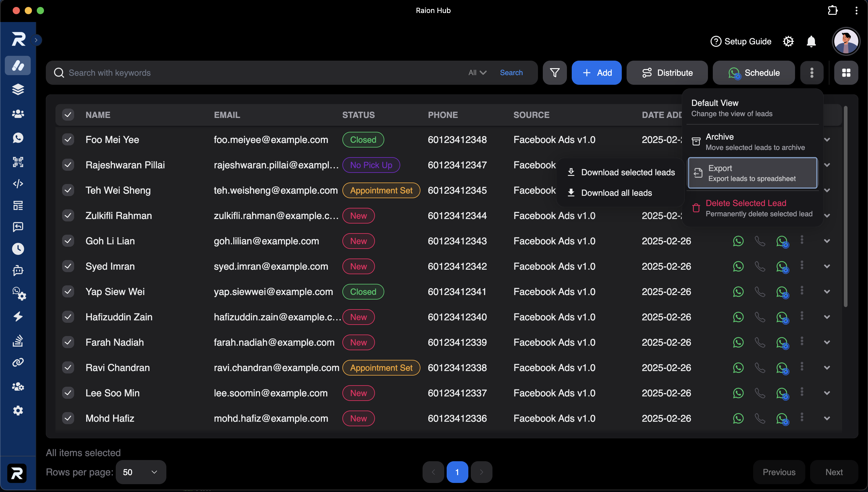Click the Next pagination button
The width and height of the screenshot is (868, 492).
pyautogui.click(x=834, y=472)
